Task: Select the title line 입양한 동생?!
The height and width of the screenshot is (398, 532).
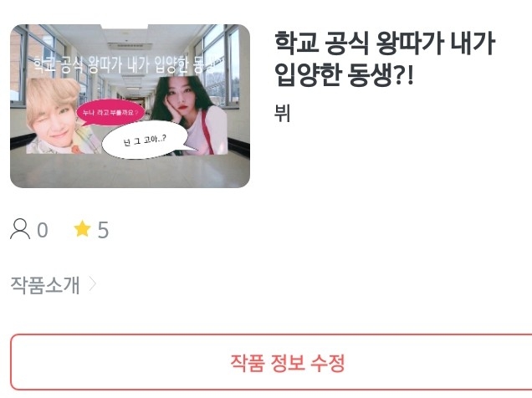Action: coord(344,74)
